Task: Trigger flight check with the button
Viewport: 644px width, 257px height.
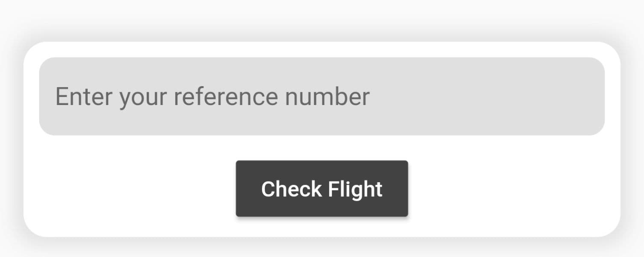Action: [322, 188]
